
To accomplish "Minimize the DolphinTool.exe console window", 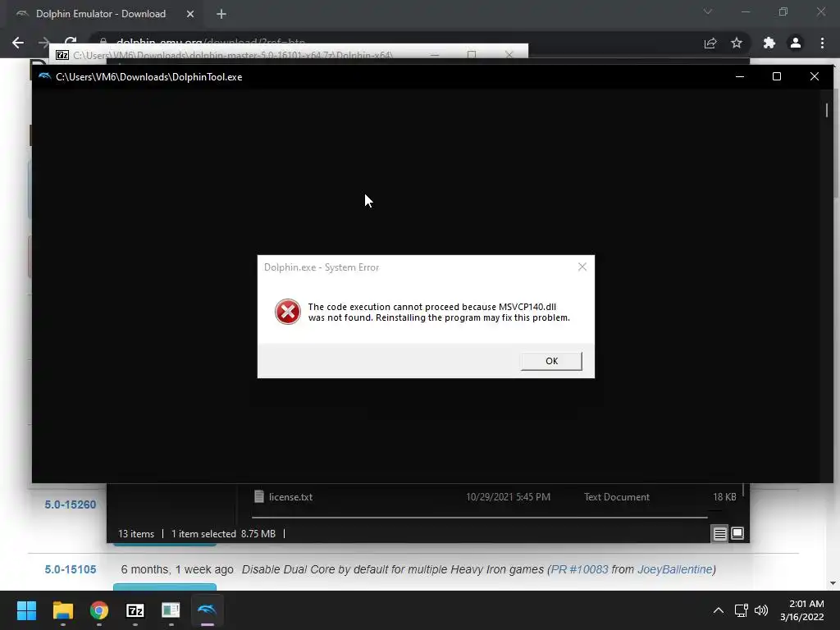I will pyautogui.click(x=740, y=76).
